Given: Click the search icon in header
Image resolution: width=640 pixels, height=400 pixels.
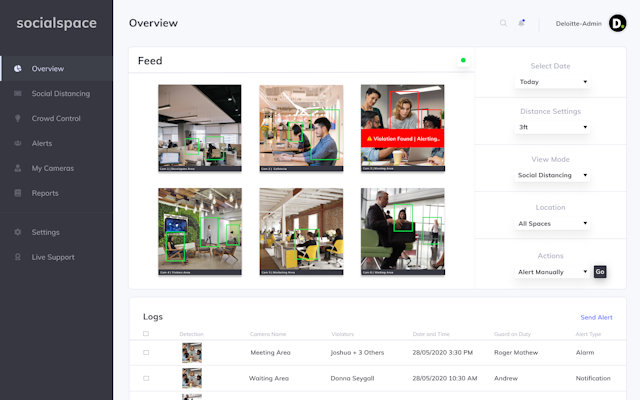Looking at the screenshot, I should pyautogui.click(x=503, y=23).
